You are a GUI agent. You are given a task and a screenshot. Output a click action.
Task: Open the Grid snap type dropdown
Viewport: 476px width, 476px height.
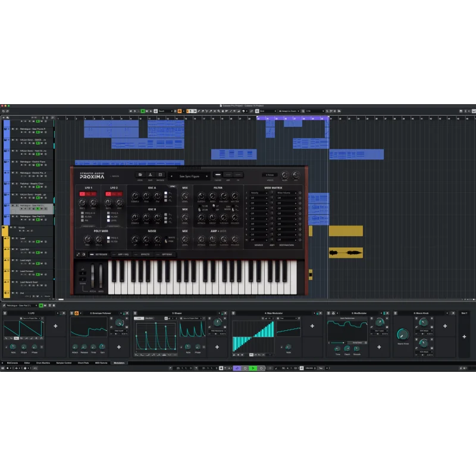(x=268, y=111)
